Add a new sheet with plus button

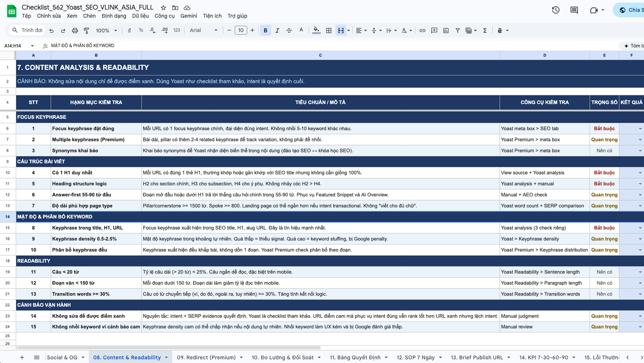tap(22, 357)
